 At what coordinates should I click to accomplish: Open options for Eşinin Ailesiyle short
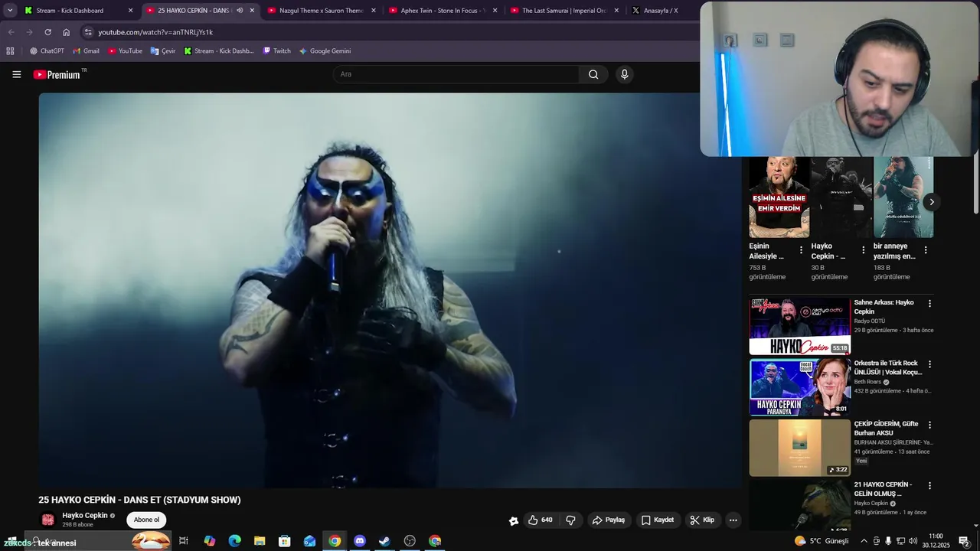[x=802, y=250]
